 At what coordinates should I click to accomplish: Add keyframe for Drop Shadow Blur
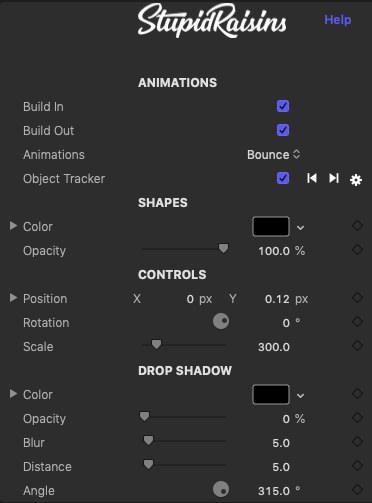pyautogui.click(x=357, y=442)
